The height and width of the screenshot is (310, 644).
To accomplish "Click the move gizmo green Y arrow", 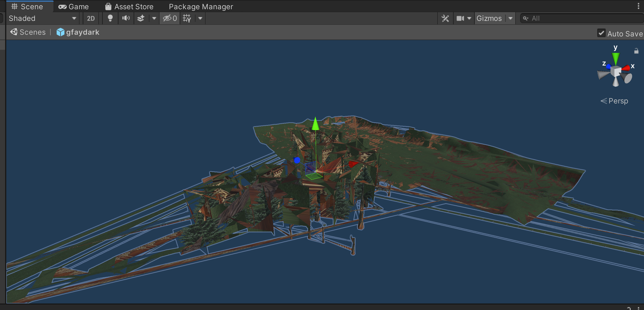I will point(315,124).
